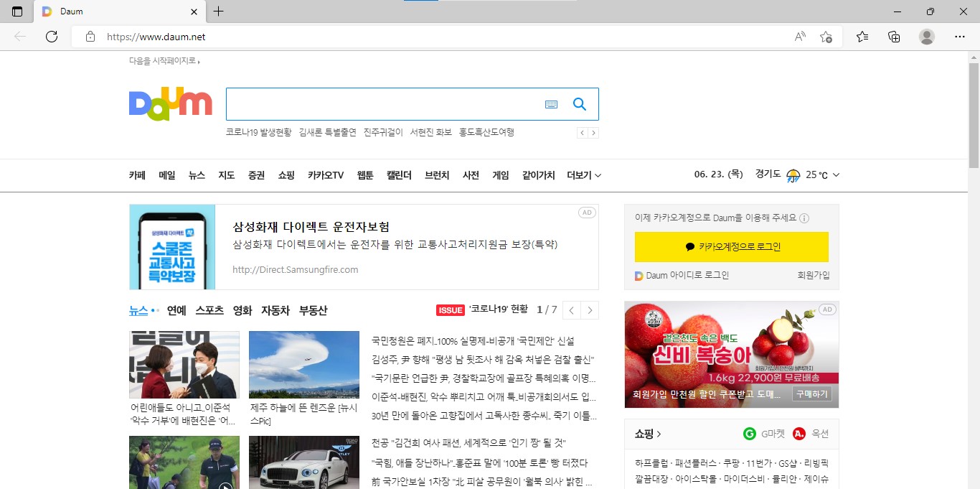This screenshot has width=980, height=489.
Task: Open Read Aloud icon in address bar
Action: (x=800, y=37)
